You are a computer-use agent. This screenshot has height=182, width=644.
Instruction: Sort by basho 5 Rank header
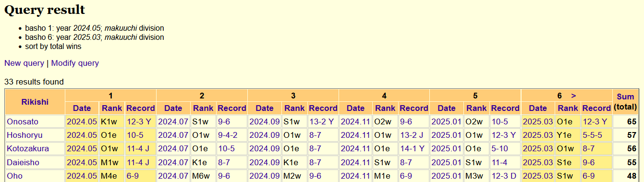click(x=477, y=108)
